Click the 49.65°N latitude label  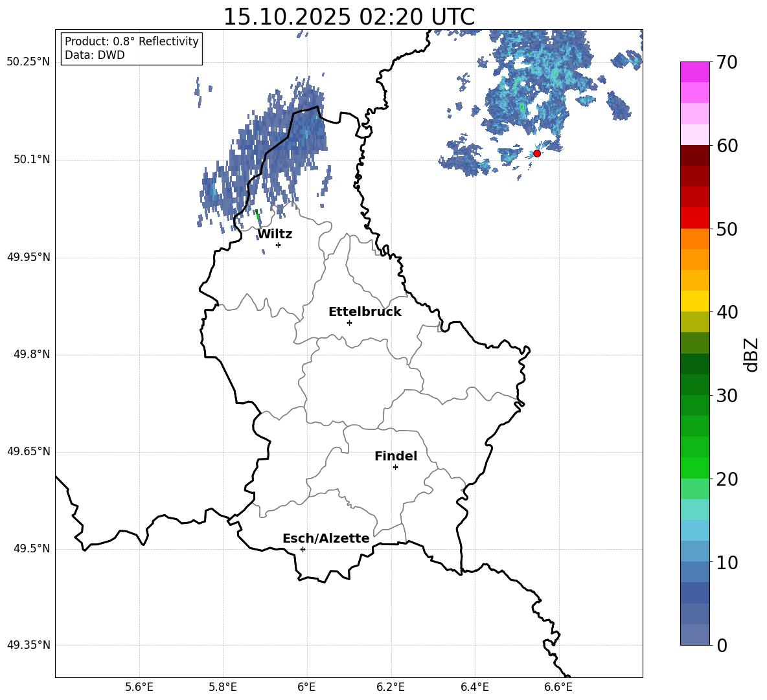point(29,451)
